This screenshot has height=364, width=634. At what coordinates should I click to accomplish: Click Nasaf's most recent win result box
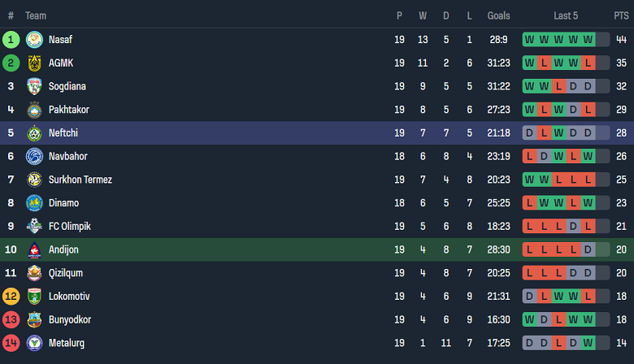pos(588,39)
